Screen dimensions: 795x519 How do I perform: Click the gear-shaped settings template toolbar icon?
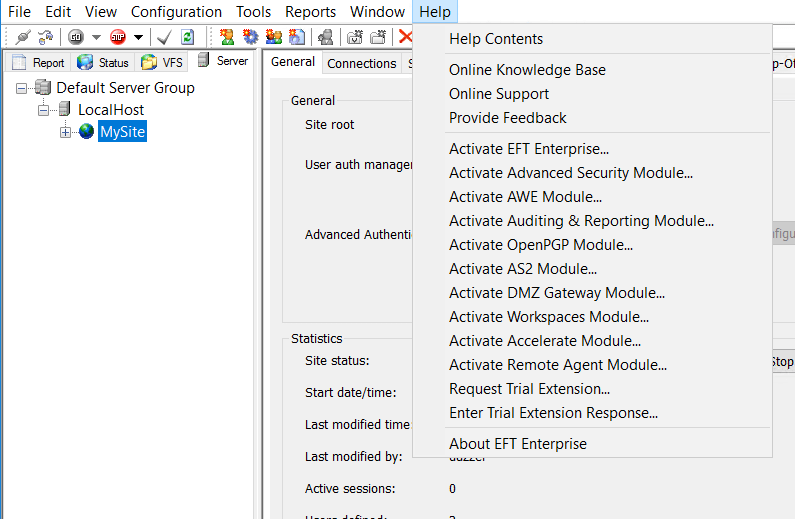[250, 37]
